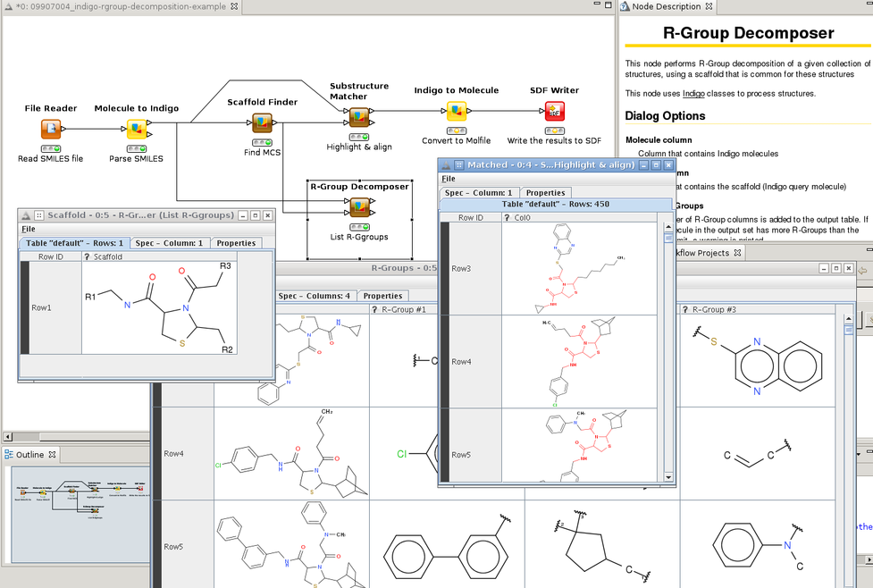Click scroll-down arrow in Matched table
This screenshot has height=588, width=873.
(667, 479)
